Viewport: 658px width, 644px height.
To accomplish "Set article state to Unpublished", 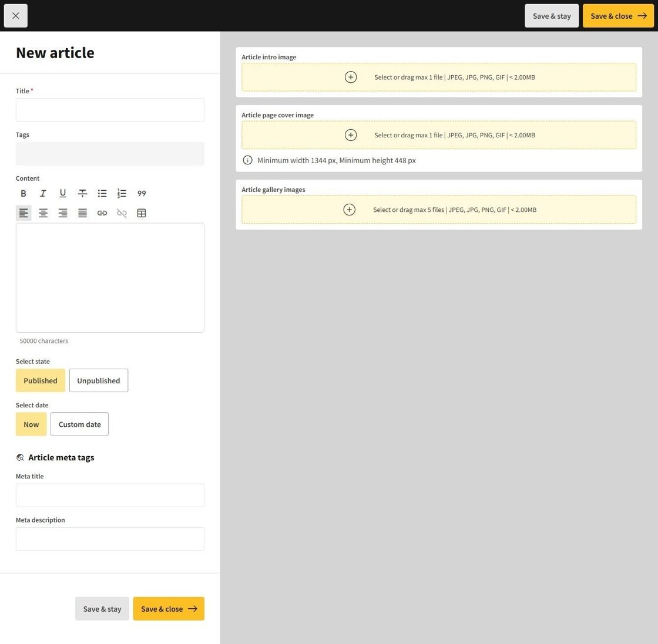I will (x=99, y=380).
